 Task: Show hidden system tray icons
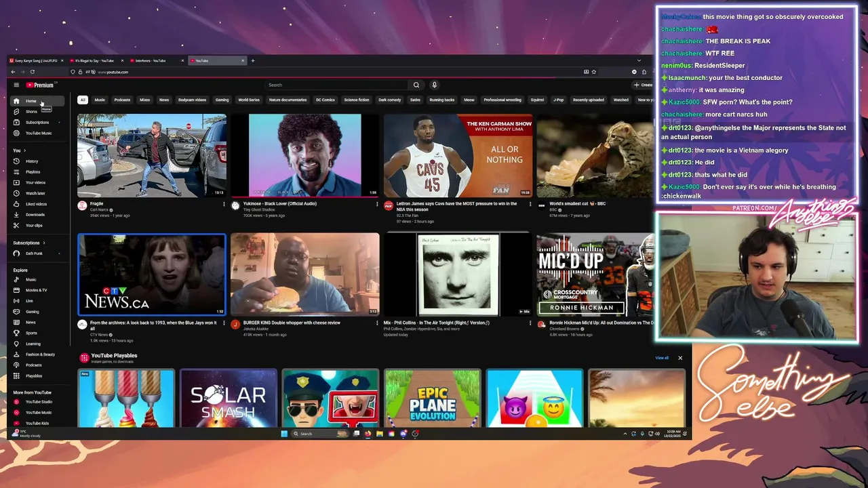pos(625,434)
